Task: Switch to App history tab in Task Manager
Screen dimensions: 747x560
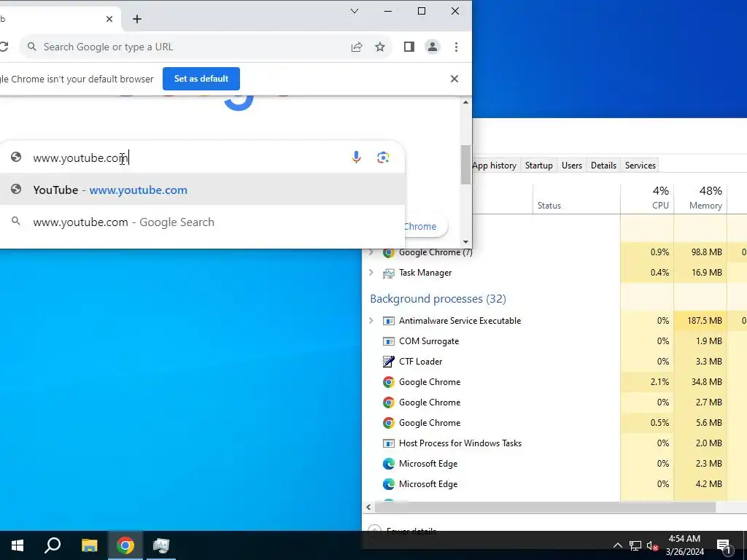Action: 494,166
